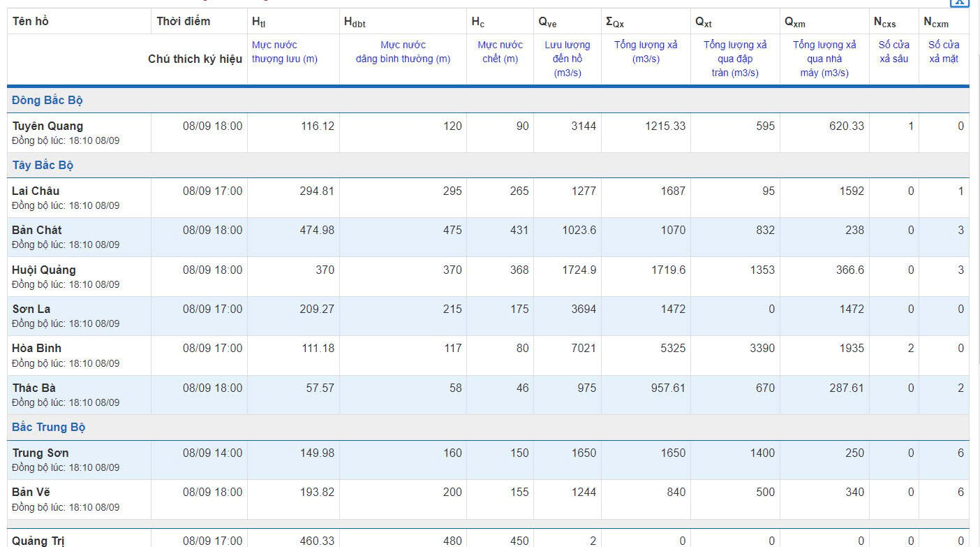Select the Lai Châu reservoir row name
The height and width of the screenshot is (547, 980).
click(x=36, y=191)
